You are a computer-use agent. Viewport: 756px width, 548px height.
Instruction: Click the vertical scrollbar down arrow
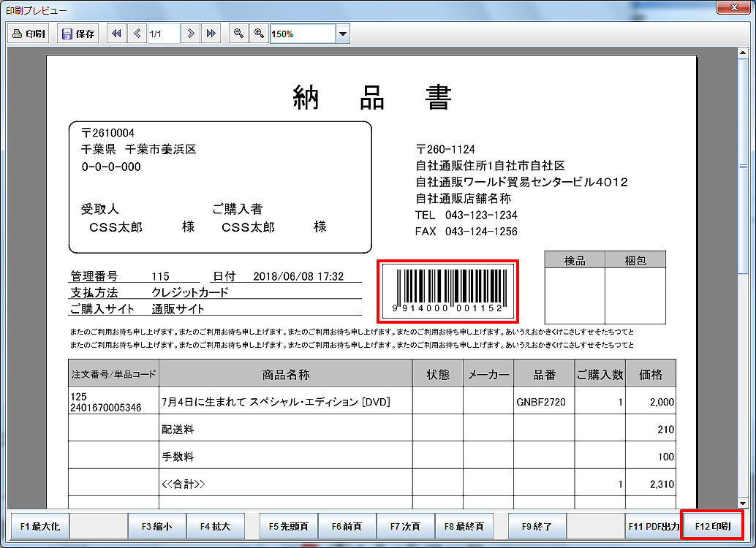743,503
